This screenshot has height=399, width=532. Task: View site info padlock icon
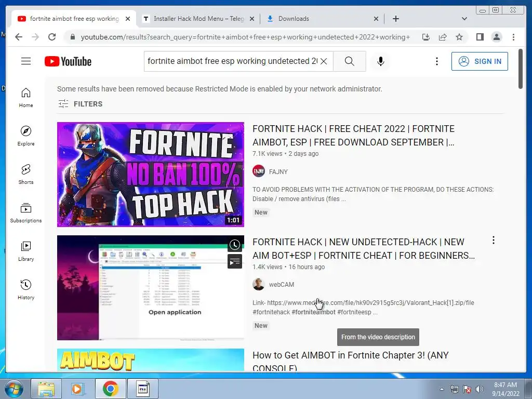tap(72, 37)
